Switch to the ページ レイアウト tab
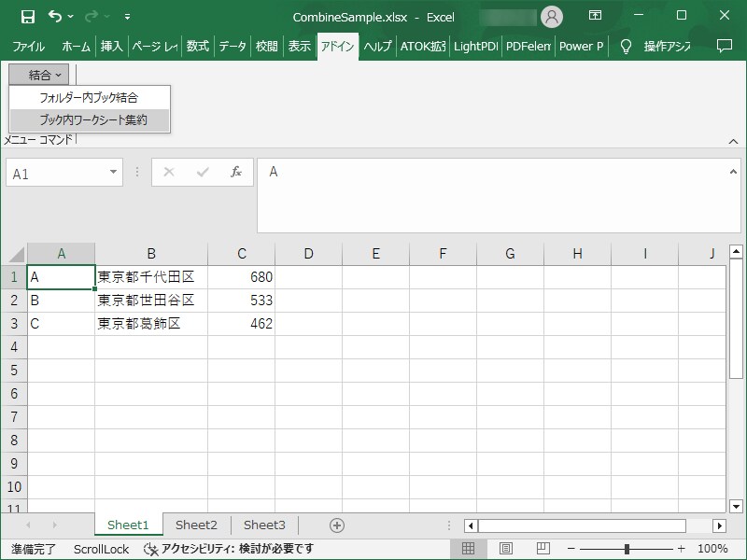 [154, 46]
